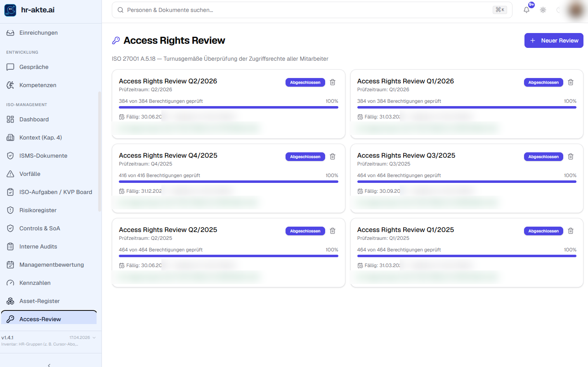This screenshot has width=588, height=367.
Task: Click the ⌘K shortcut badge
Action: click(500, 10)
